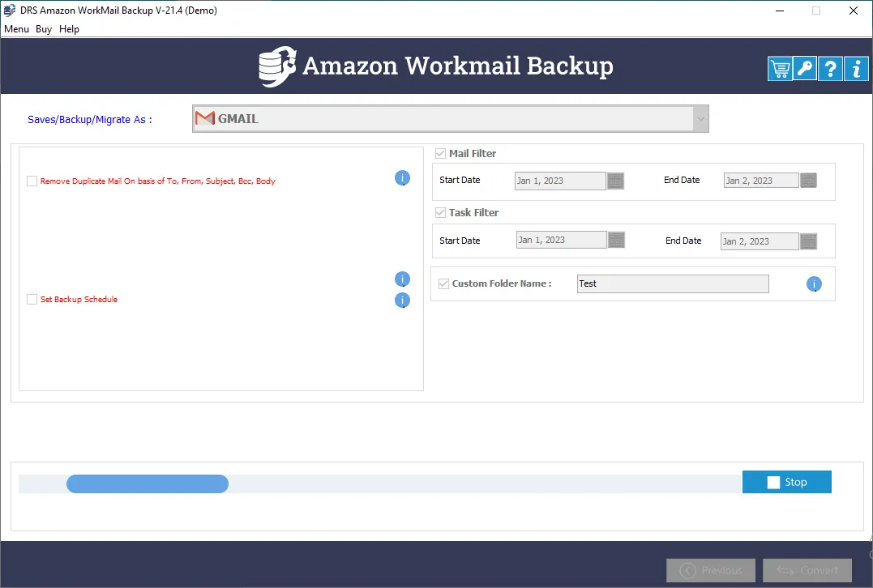Screen dimensions: 873x588
Task: Toggle the Custom Folder Name checkbox
Action: (x=443, y=283)
